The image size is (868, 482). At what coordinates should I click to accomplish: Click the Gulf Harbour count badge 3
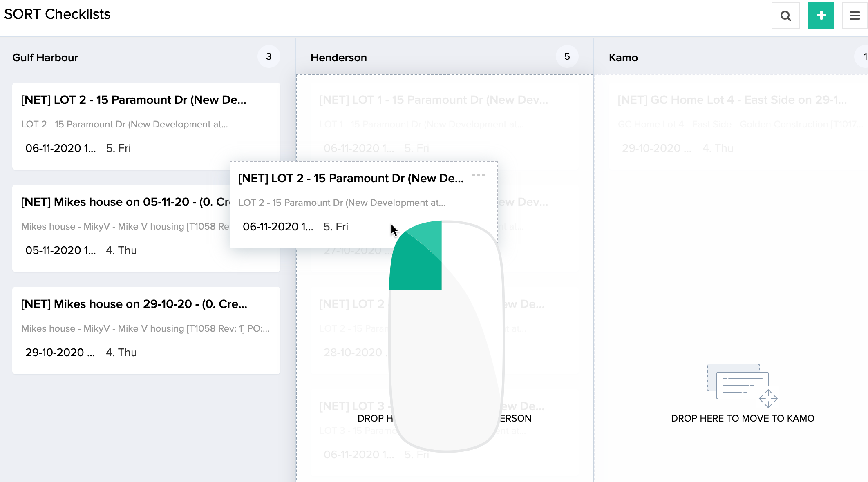coord(268,57)
